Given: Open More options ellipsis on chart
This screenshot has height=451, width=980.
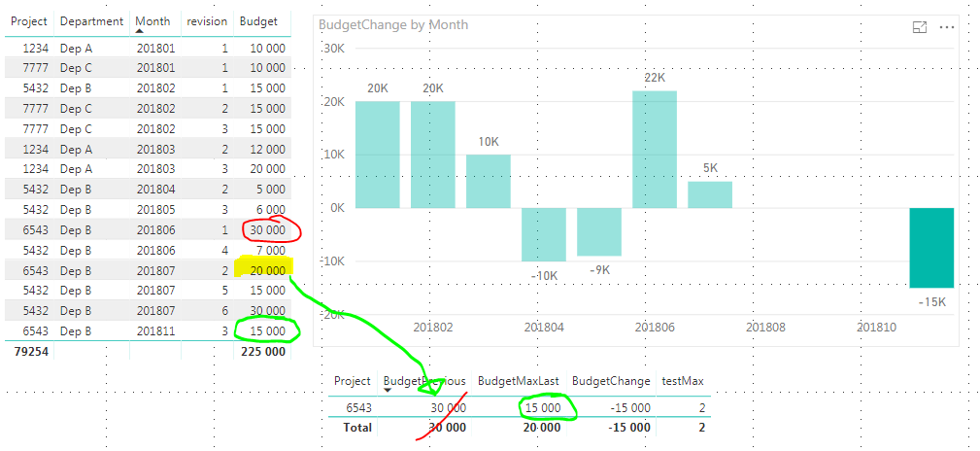Looking at the screenshot, I should [948, 27].
